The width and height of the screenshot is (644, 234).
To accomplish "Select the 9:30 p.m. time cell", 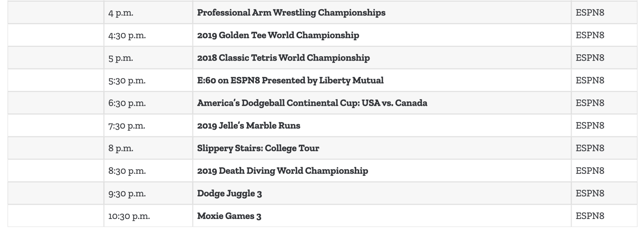I will 148,193.
